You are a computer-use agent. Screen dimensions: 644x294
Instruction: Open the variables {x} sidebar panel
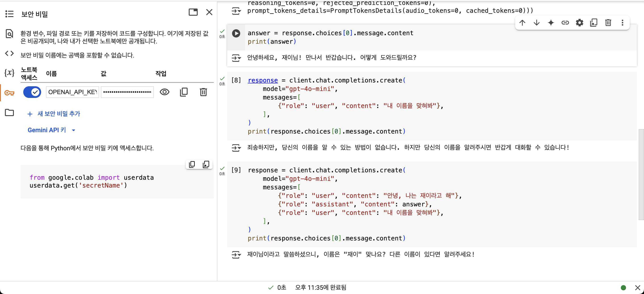coord(9,73)
